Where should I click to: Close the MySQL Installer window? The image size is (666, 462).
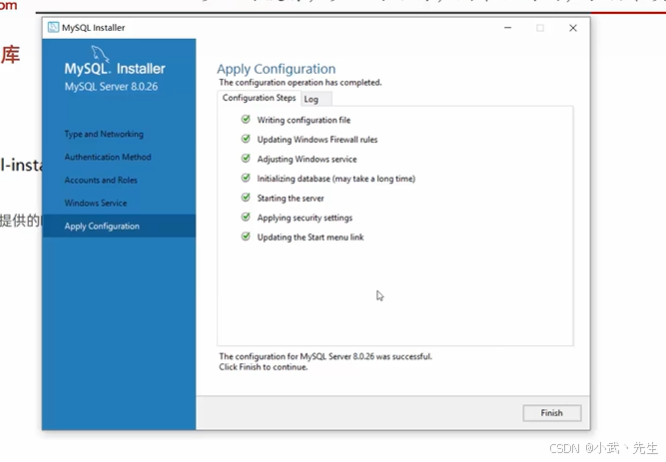(x=573, y=28)
